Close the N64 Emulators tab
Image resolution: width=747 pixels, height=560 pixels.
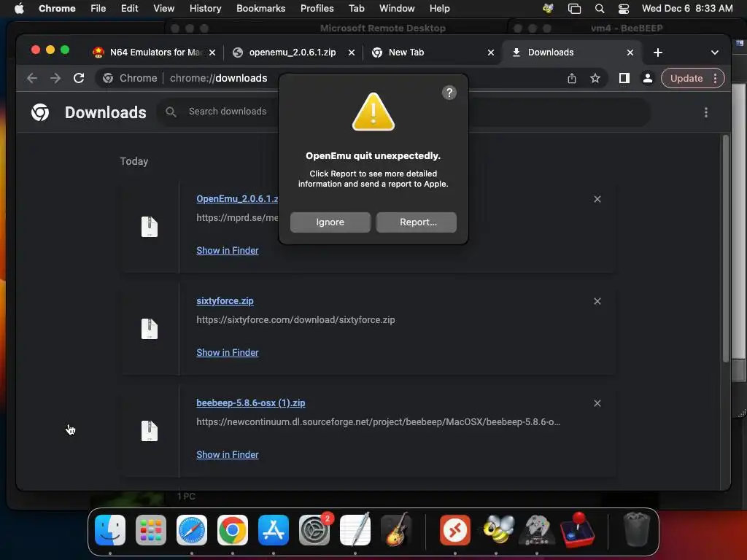point(212,52)
